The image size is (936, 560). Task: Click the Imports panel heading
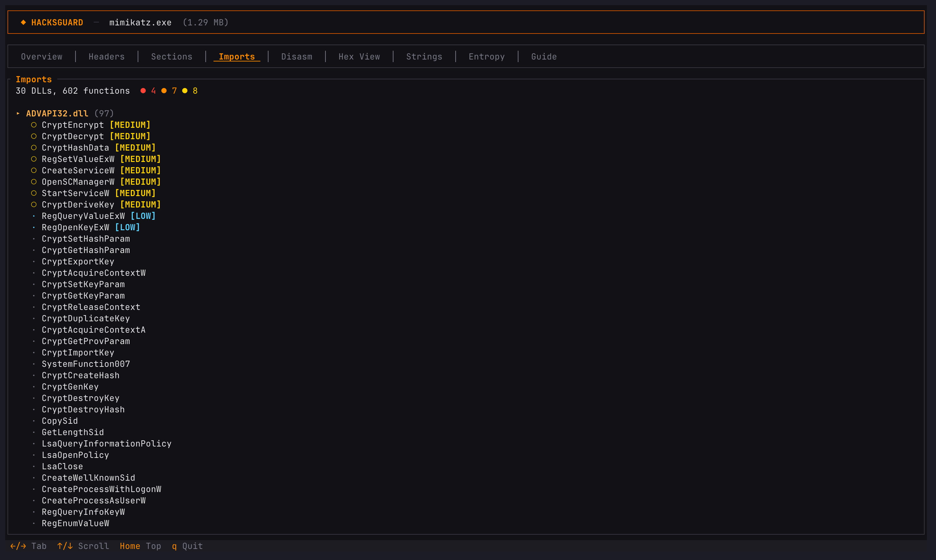(x=34, y=79)
